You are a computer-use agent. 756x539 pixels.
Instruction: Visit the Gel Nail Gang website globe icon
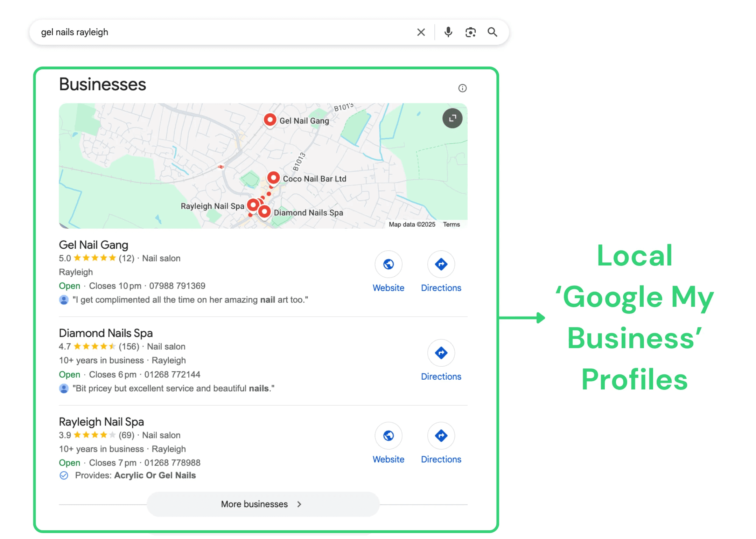388,264
